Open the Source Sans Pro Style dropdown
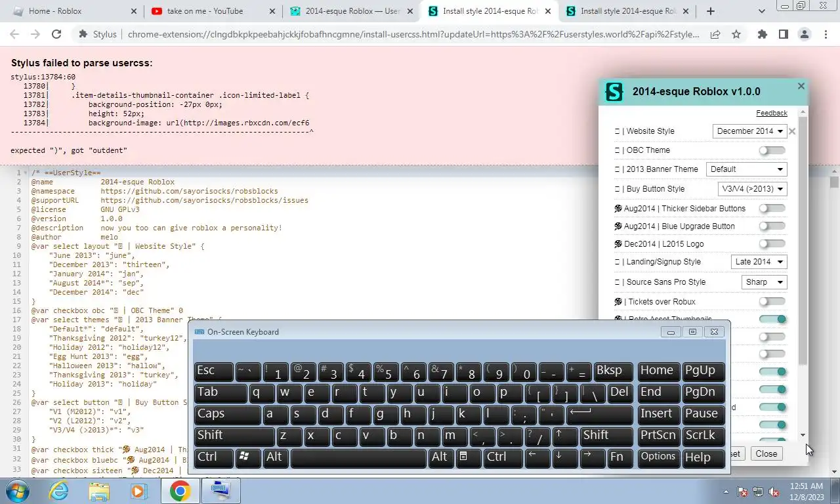Screen dimensions: 840x504 click(765, 282)
